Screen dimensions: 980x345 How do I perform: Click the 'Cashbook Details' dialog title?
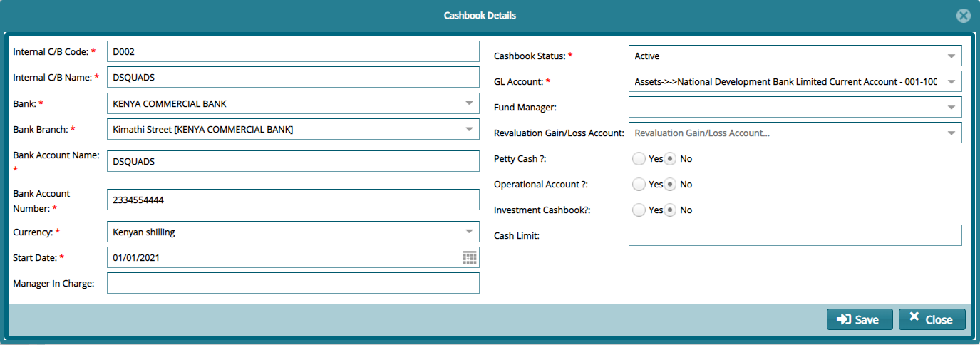pos(480,15)
